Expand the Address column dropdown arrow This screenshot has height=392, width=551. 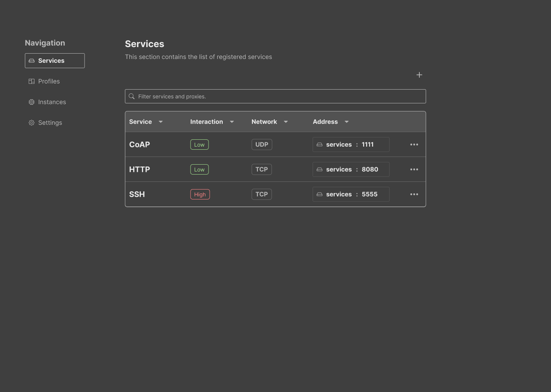coord(347,122)
